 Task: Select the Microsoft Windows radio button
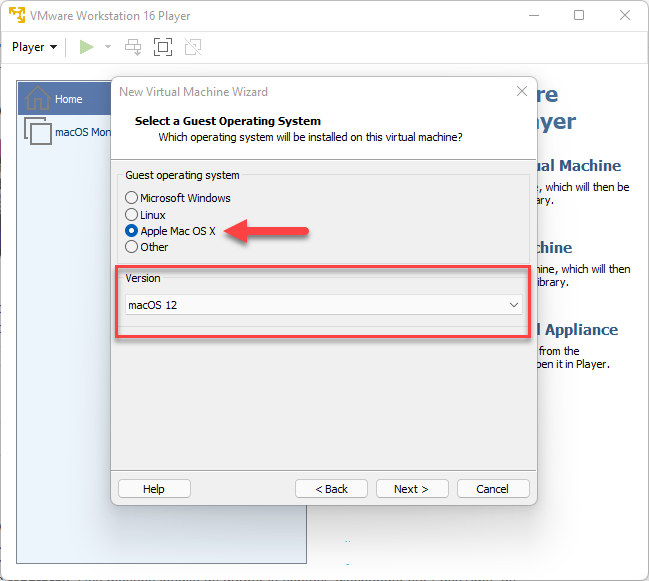coord(131,198)
